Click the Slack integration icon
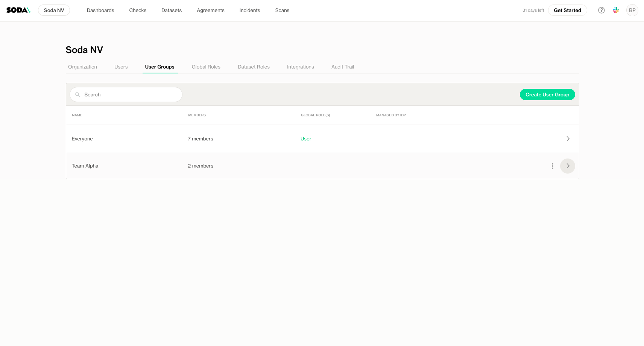 click(616, 10)
